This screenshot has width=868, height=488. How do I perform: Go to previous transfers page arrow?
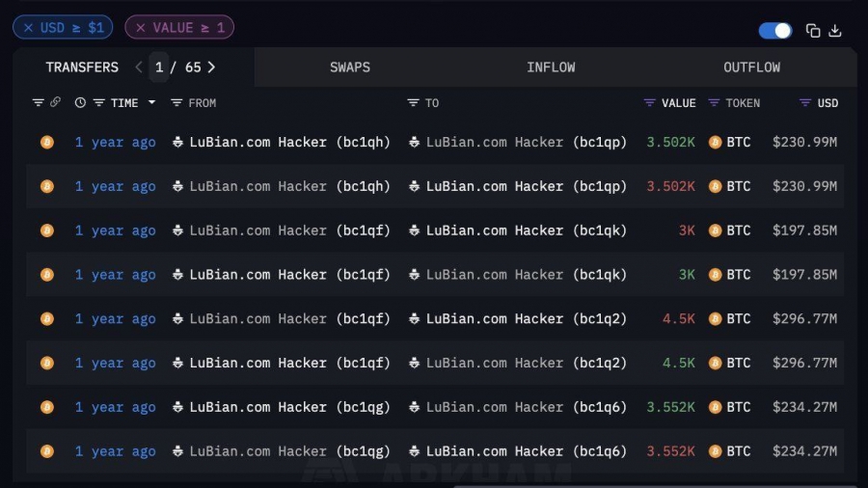pos(138,68)
